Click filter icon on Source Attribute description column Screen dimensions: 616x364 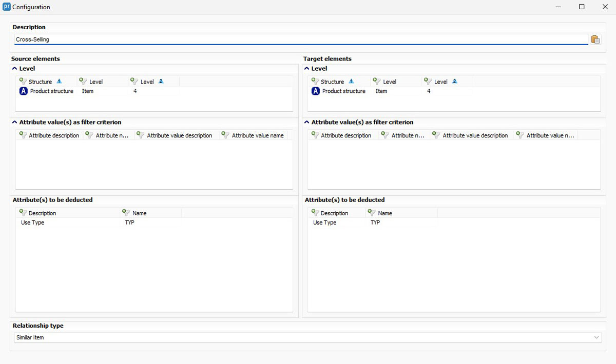point(23,135)
